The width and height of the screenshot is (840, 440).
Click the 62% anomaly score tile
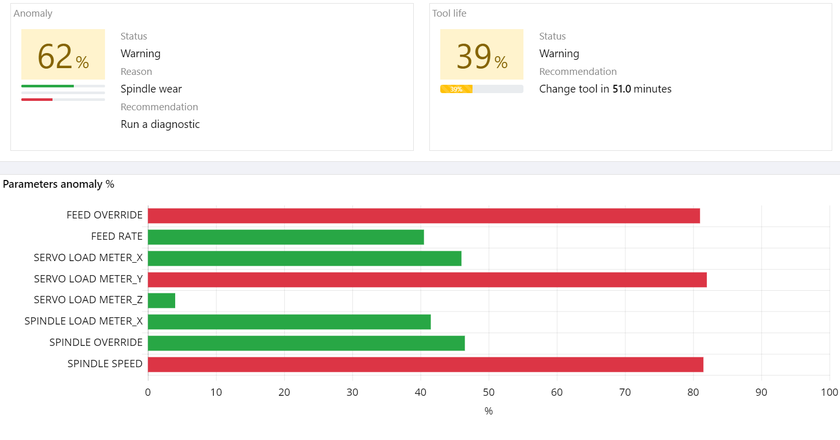tap(63, 55)
